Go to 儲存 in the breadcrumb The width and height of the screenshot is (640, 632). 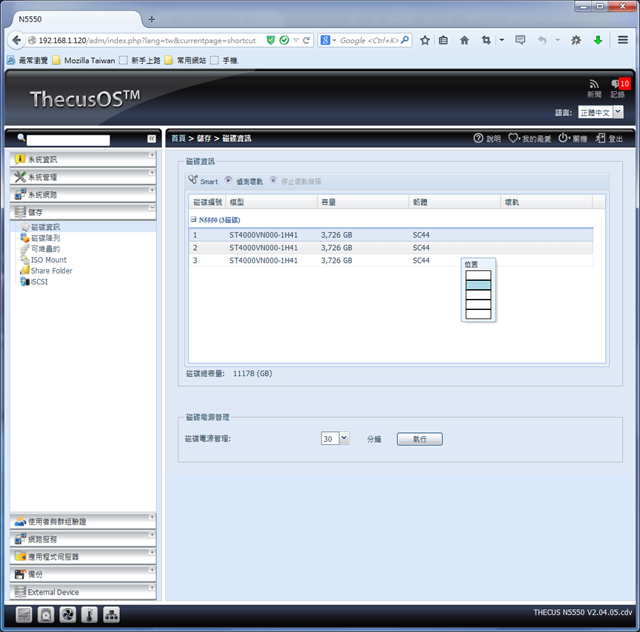click(204, 138)
